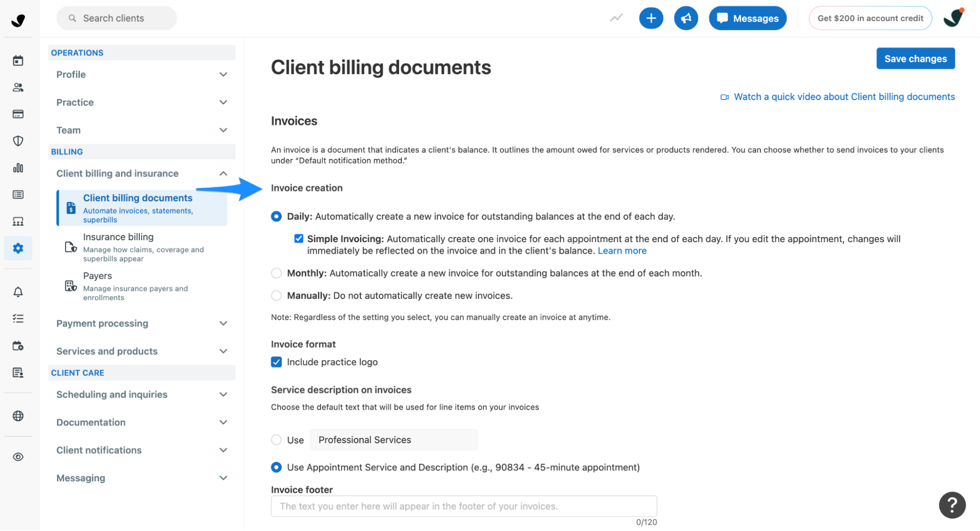Open the calendar sync icon in sidebar

pyautogui.click(x=18, y=346)
